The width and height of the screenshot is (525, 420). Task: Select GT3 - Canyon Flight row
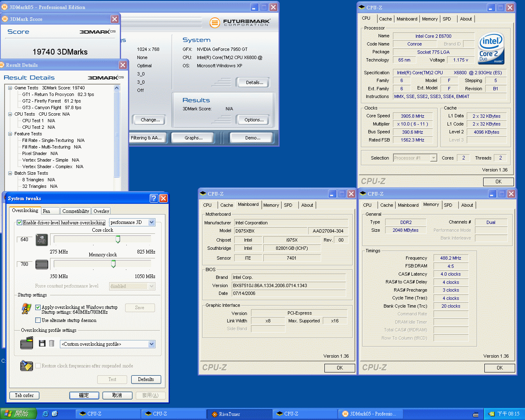52,107
